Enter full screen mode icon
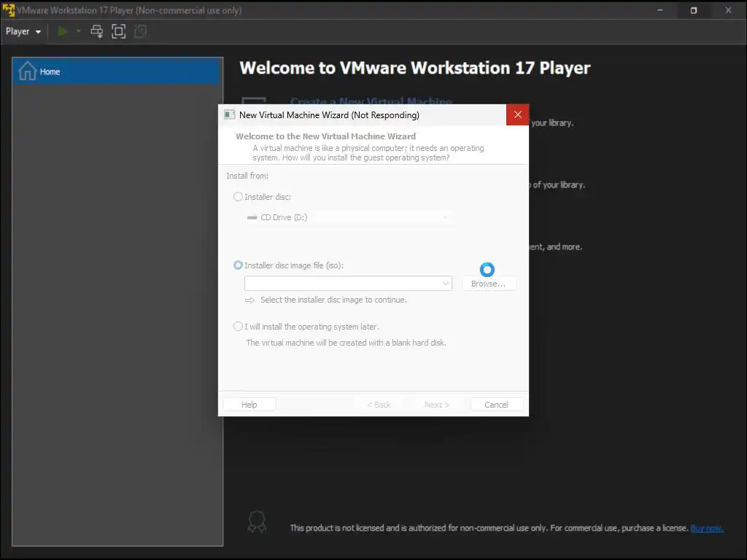Image resolution: width=747 pixels, height=560 pixels. [118, 31]
